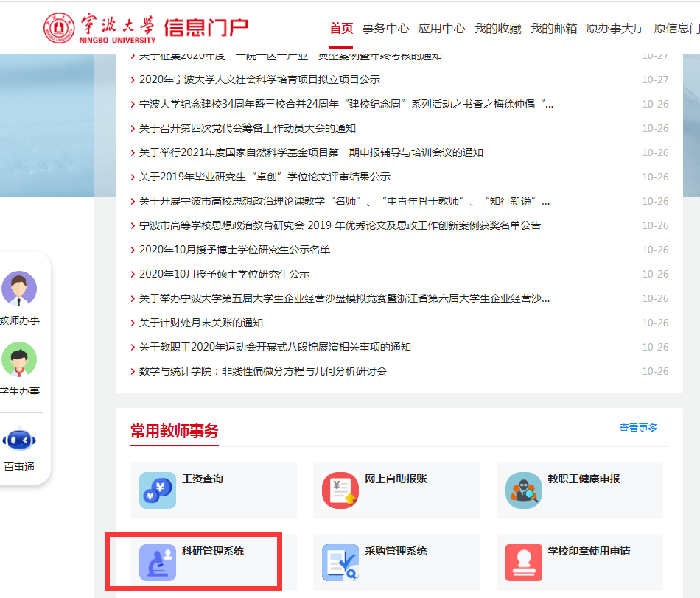Click the 查看更多 link

[x=638, y=428]
